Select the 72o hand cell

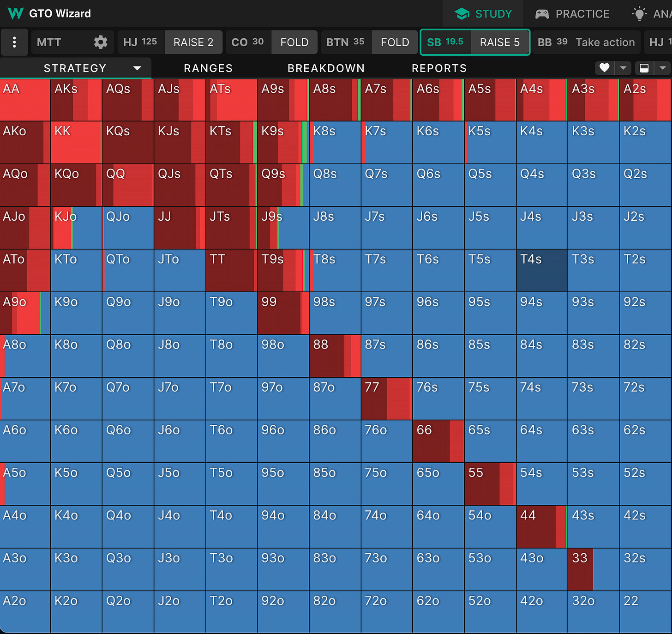386,612
